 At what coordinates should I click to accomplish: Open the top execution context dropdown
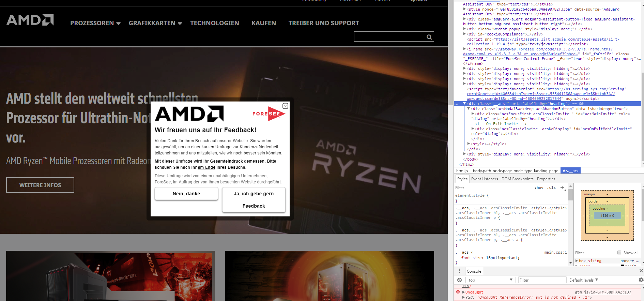point(491,280)
